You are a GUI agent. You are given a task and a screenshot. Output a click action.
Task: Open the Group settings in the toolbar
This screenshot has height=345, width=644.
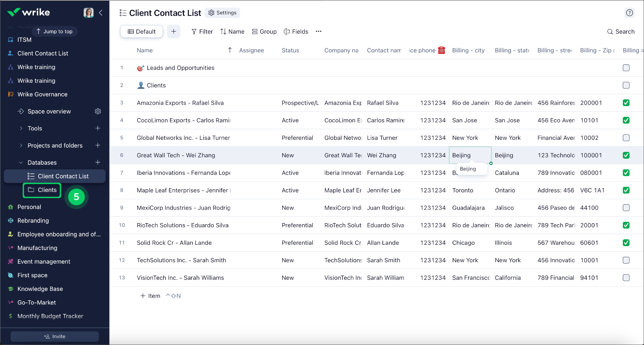point(264,32)
